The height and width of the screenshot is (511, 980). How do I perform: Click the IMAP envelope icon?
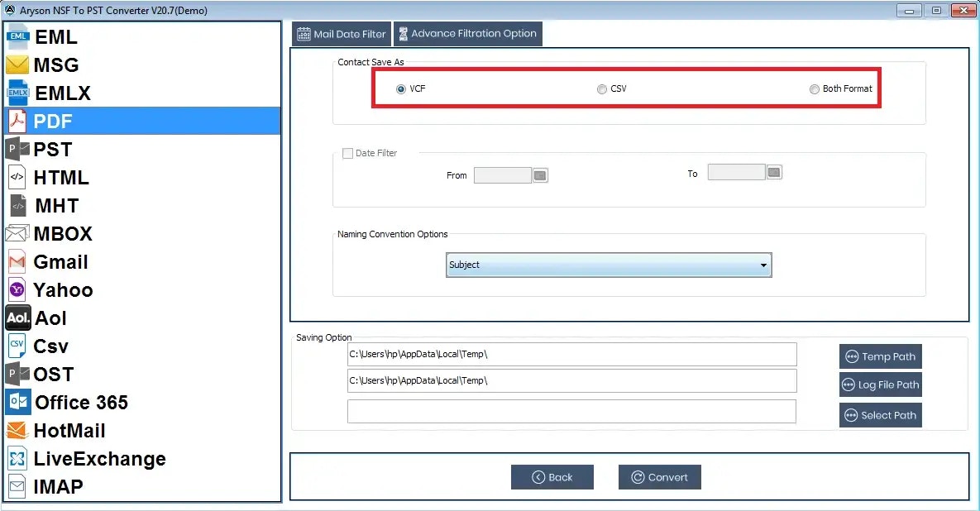(17, 486)
